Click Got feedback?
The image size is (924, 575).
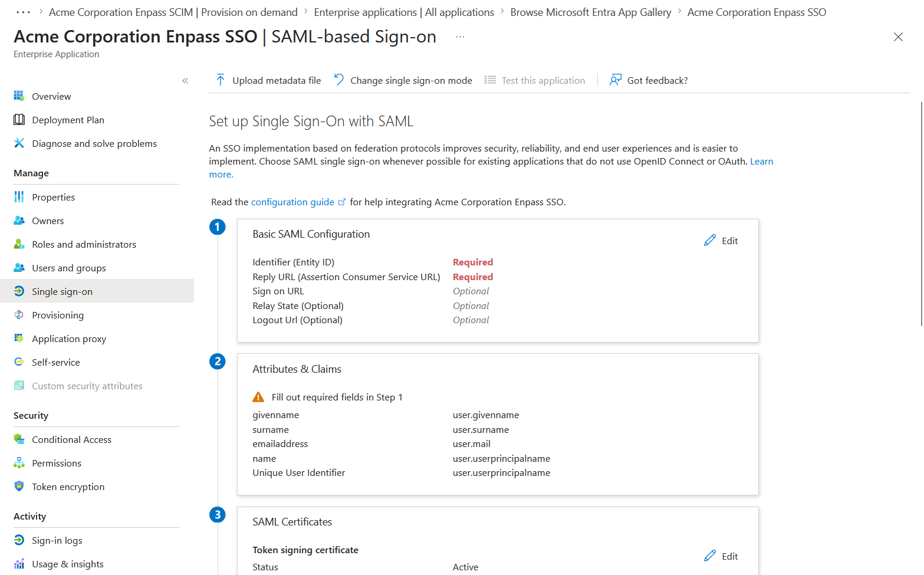coord(649,80)
